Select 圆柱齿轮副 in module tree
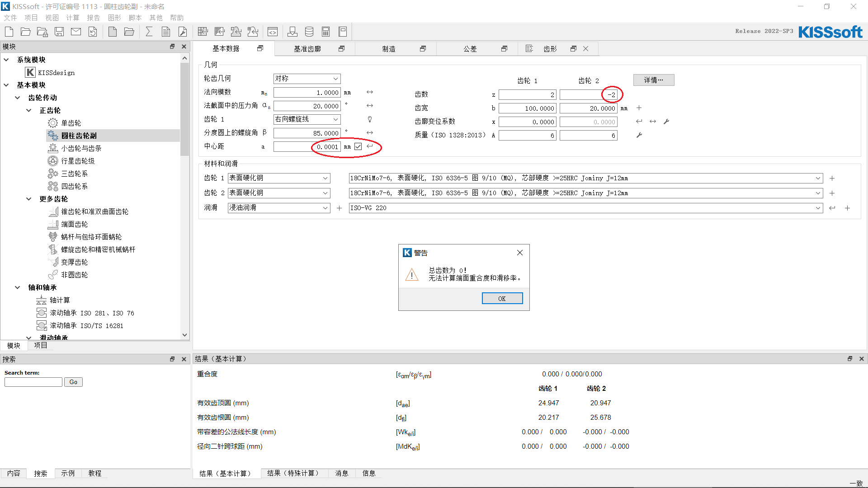Image resolution: width=868 pixels, height=488 pixels. click(79, 136)
